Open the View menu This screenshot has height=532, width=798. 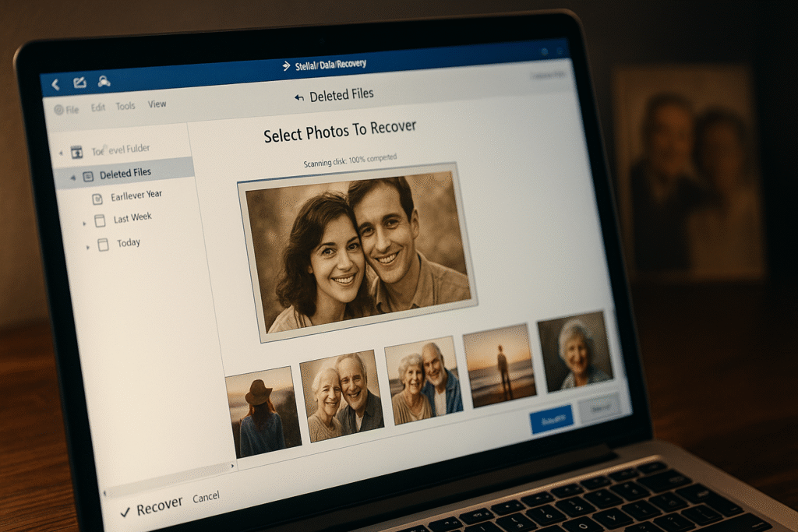pyautogui.click(x=157, y=104)
